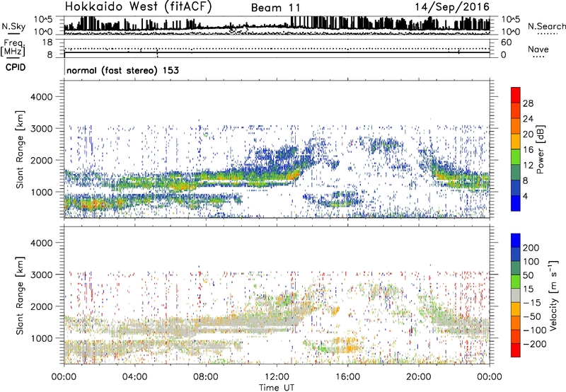Screen dimensions: 566x392
Task: Click the '12:00' time axis tick label
Action: tap(277, 377)
